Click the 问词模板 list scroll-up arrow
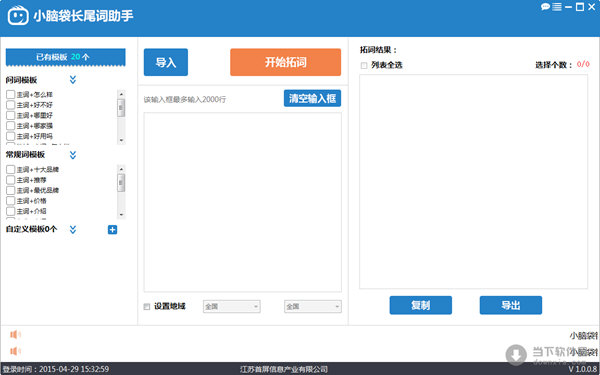Viewport: 600px width, 375px height. point(121,94)
